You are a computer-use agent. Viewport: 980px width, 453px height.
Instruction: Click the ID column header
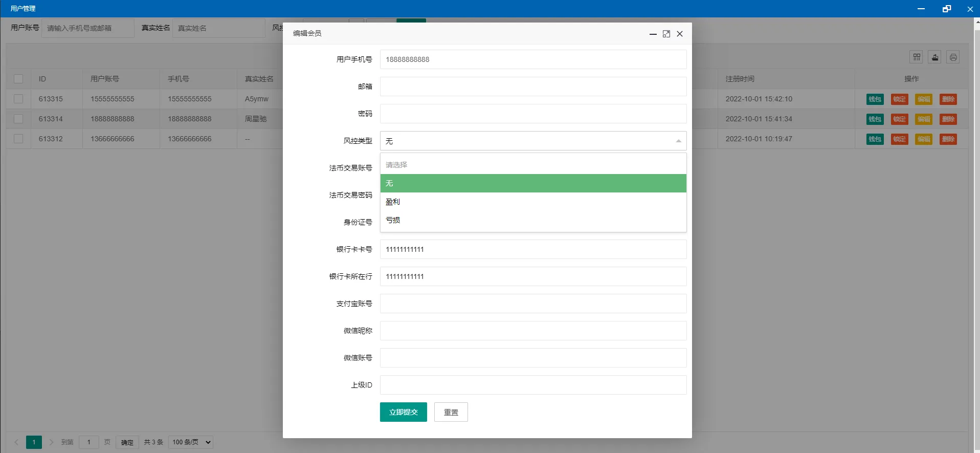pos(42,79)
